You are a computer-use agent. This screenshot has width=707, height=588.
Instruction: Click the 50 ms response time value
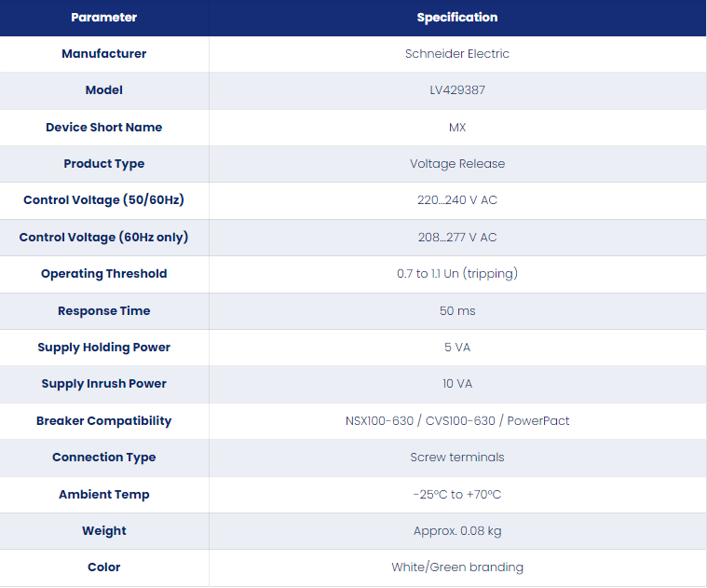pyautogui.click(x=457, y=310)
